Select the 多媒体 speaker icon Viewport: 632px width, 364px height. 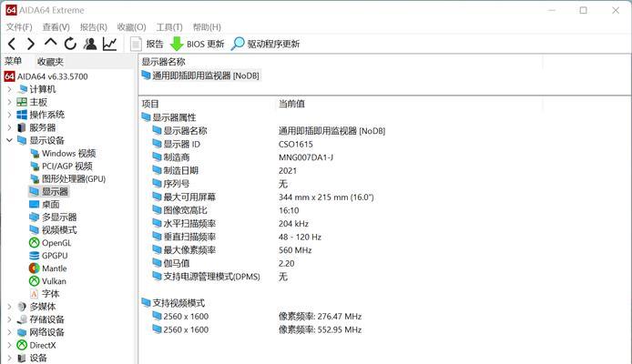click(x=22, y=307)
